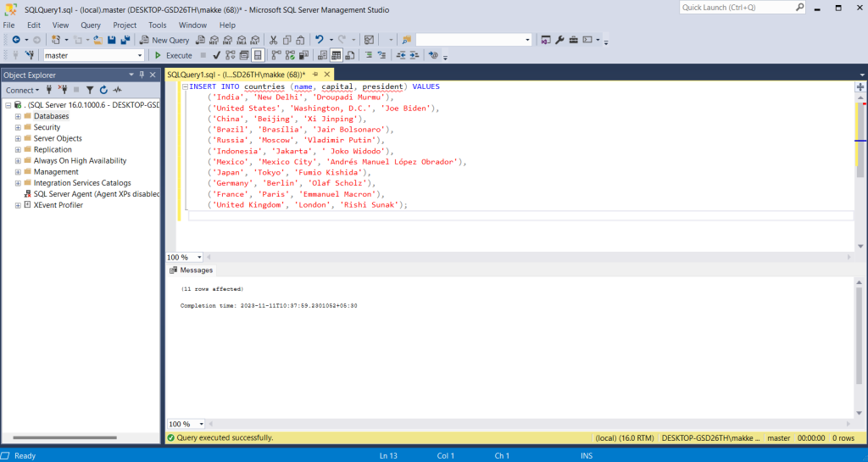Open the master database dropdown

pos(140,55)
